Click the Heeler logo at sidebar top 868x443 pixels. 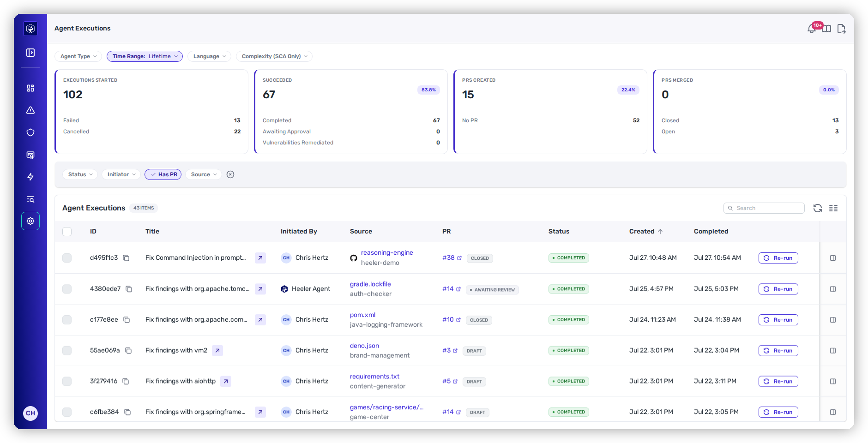pos(30,29)
